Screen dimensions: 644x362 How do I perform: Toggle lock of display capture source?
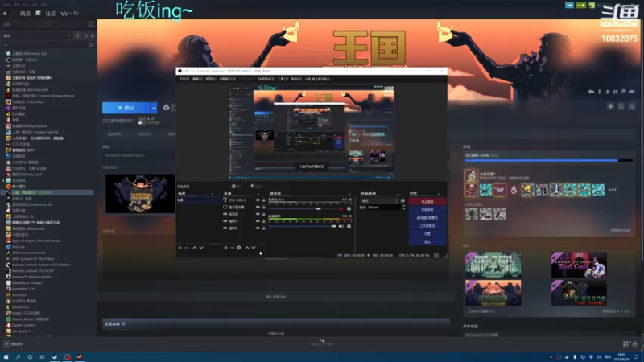point(264,208)
